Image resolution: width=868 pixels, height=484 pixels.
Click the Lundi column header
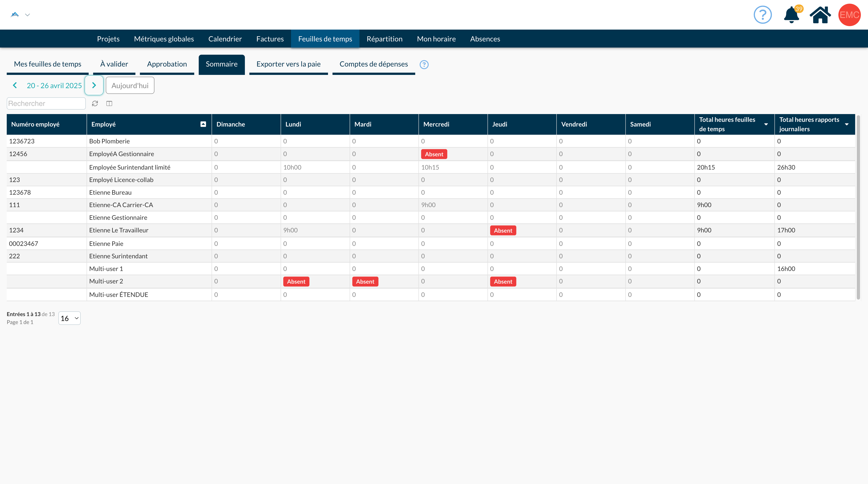tap(315, 124)
